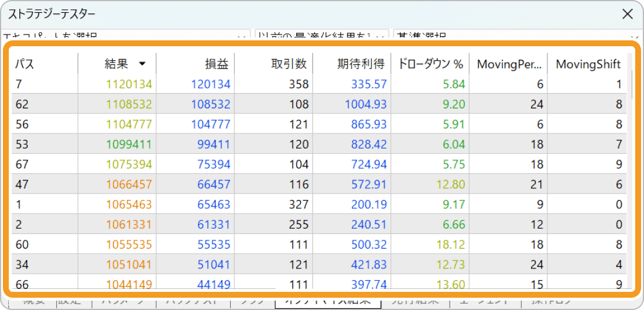
Task: Sort by the 結果 column header
Action: [x=117, y=64]
